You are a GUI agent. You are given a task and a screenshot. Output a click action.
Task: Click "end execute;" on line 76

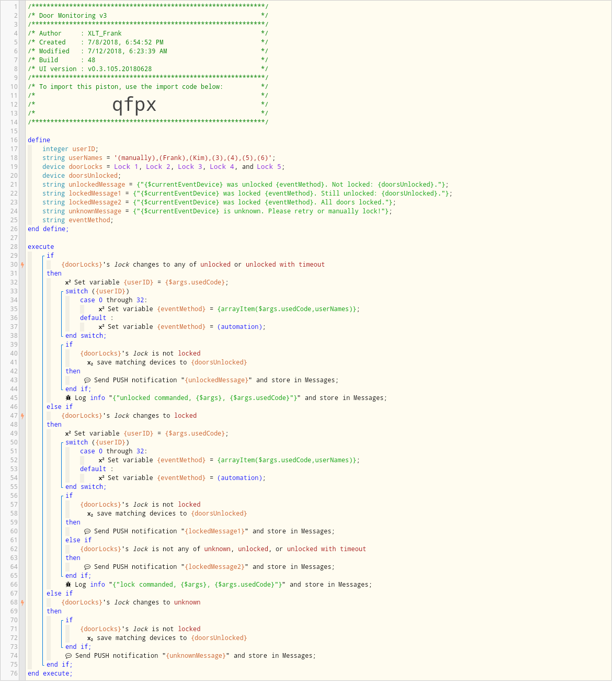50,673
